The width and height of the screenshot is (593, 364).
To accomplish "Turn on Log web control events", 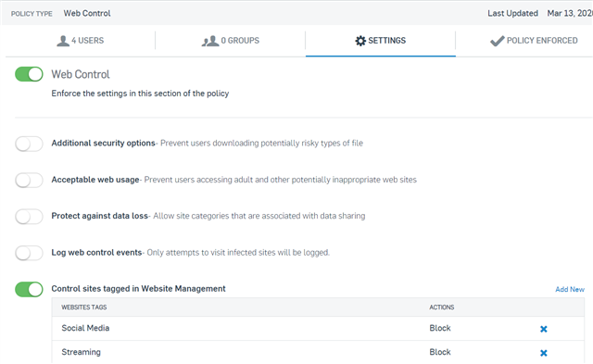I will (29, 253).
